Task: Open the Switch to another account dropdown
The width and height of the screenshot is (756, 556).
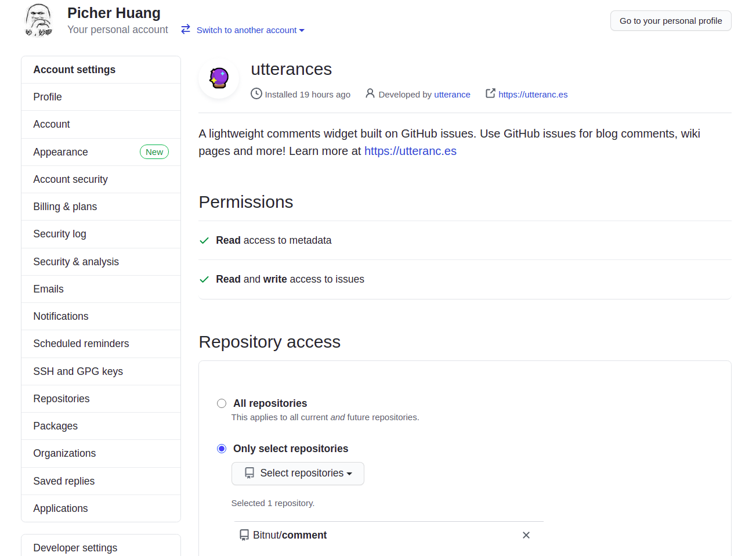Action: 250,30
